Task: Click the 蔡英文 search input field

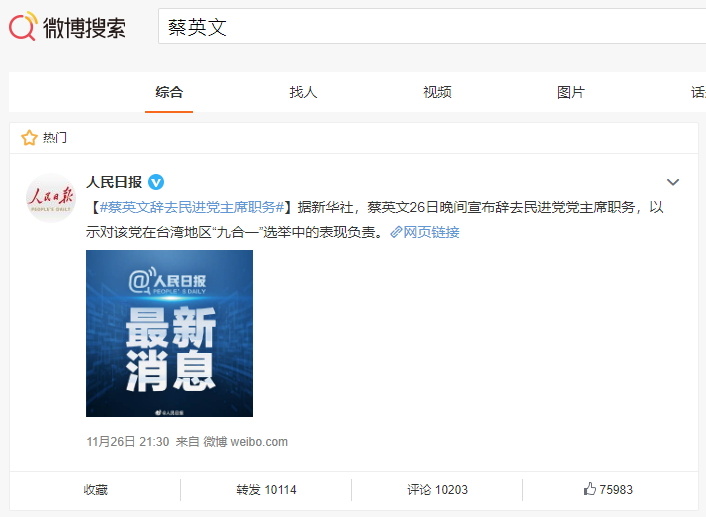Action: coord(432,27)
